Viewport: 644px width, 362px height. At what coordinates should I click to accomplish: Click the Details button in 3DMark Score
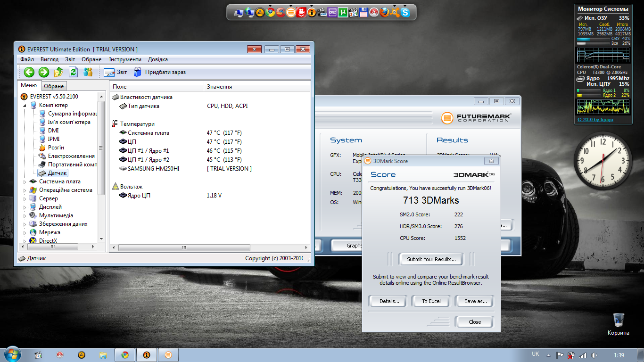point(389,301)
